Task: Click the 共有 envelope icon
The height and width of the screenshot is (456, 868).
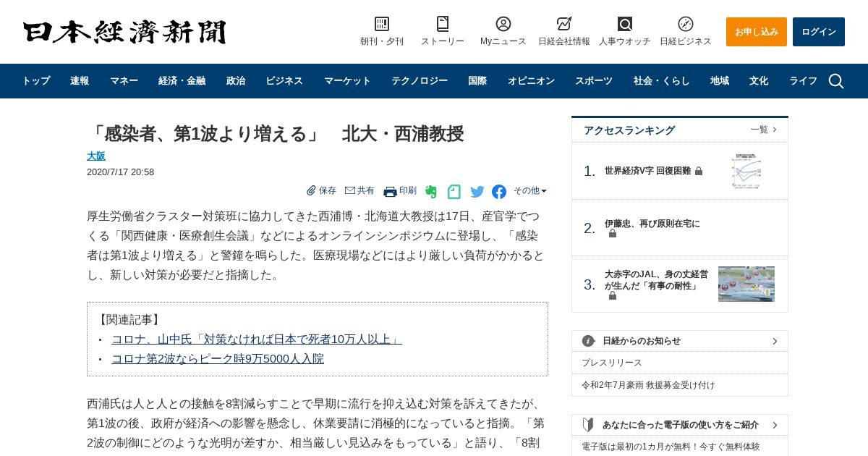Action: click(350, 190)
